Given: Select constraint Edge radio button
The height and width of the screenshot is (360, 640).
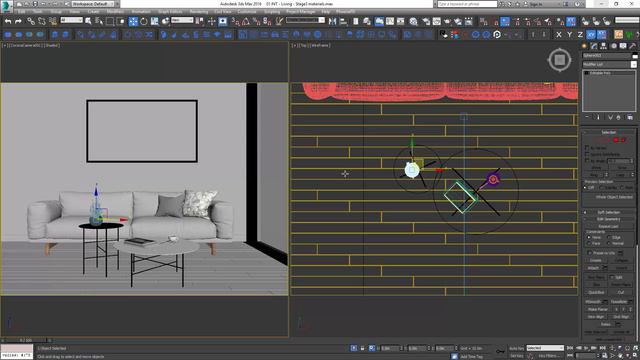Looking at the screenshot, I should point(609,237).
